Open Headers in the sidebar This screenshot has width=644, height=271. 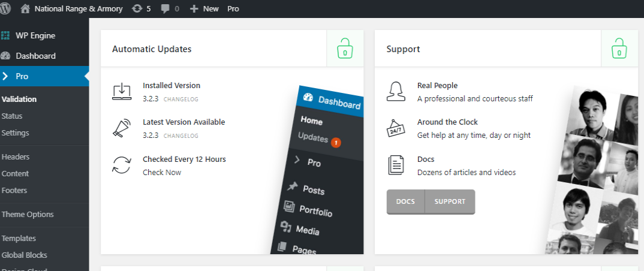[x=16, y=157]
